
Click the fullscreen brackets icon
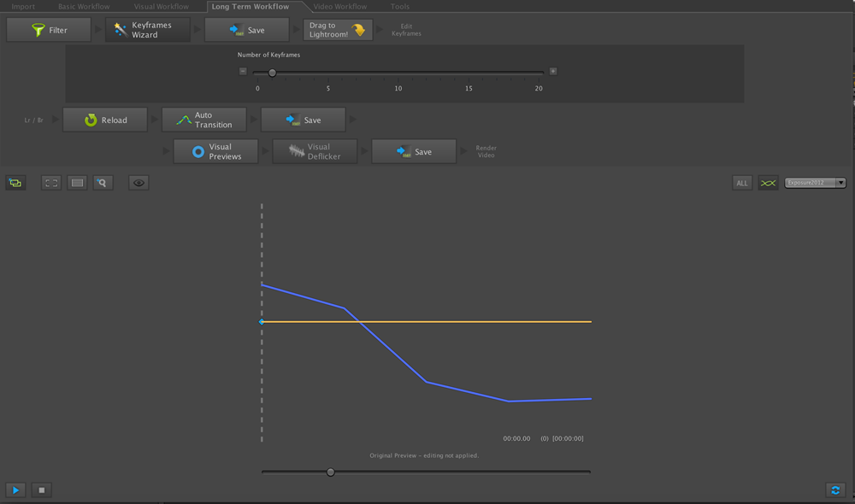[51, 183]
